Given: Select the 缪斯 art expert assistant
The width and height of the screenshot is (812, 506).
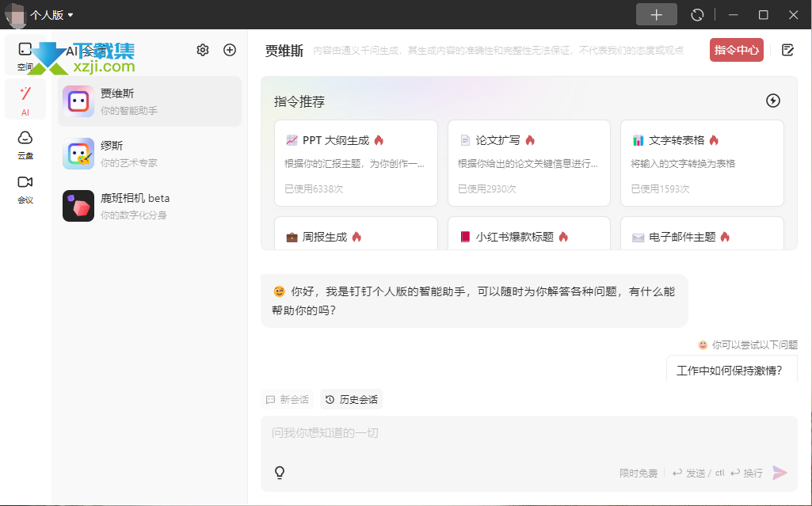Looking at the screenshot, I should (150, 154).
